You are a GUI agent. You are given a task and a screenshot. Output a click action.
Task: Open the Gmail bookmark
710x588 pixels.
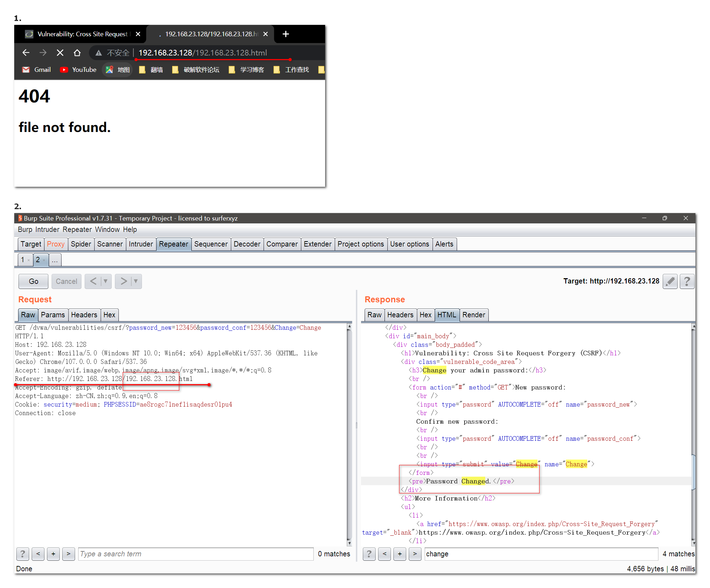coord(37,70)
